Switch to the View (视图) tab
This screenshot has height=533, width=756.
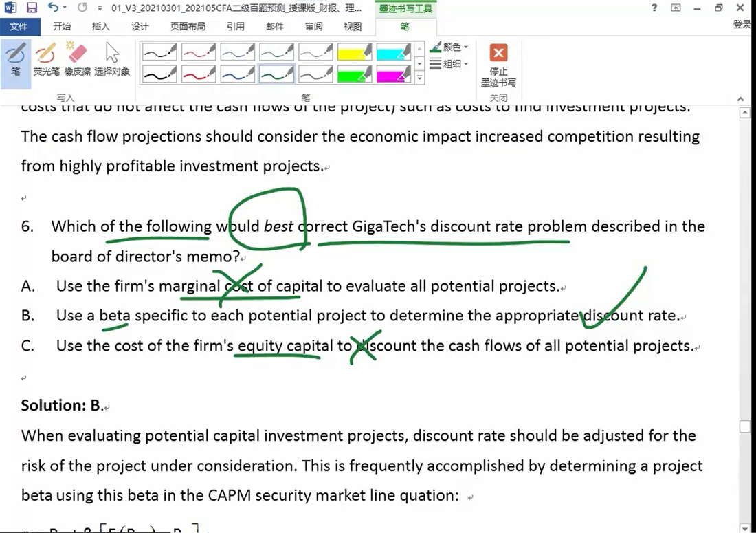[353, 27]
